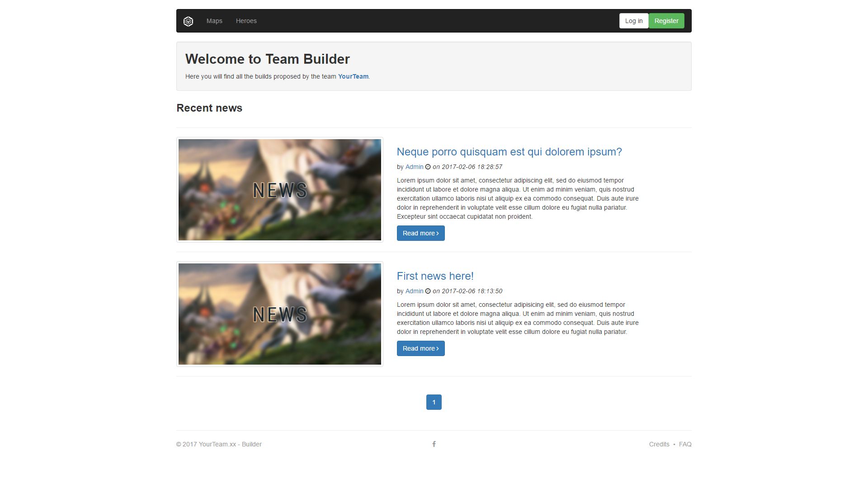This screenshot has width=868, height=488.
Task: Open the FAQ footer link
Action: [685, 444]
